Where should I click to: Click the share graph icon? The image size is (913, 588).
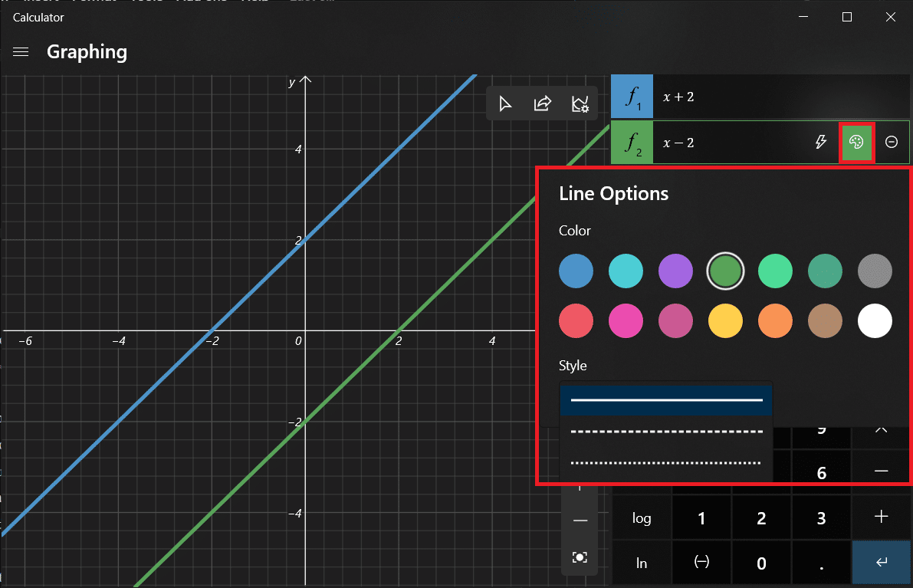pyautogui.click(x=542, y=103)
